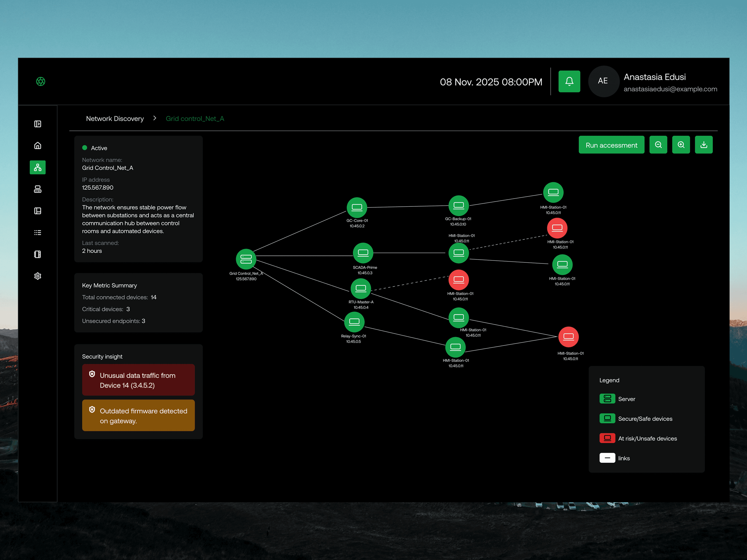This screenshot has width=747, height=560.
Task: Open the list view sidebar icon
Action: pos(38,232)
